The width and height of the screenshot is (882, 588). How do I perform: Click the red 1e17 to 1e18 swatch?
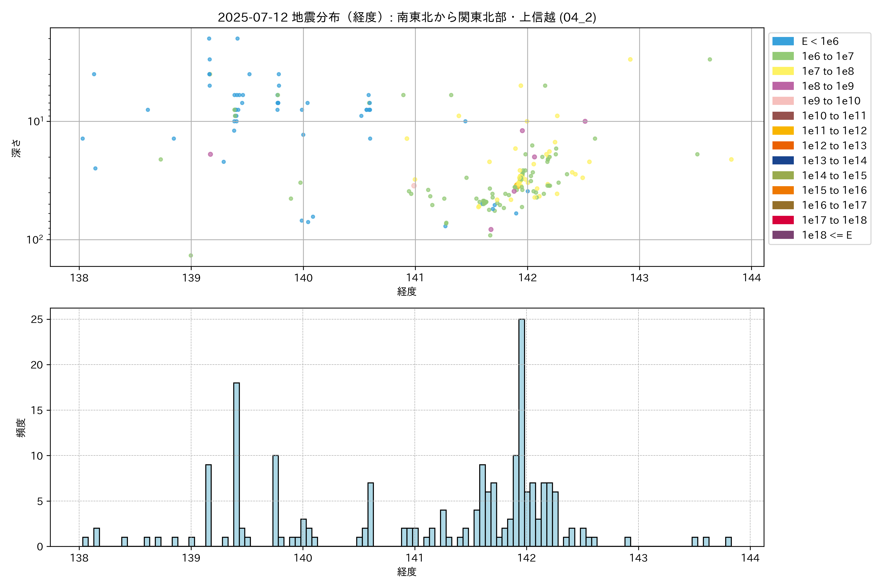[x=783, y=220]
